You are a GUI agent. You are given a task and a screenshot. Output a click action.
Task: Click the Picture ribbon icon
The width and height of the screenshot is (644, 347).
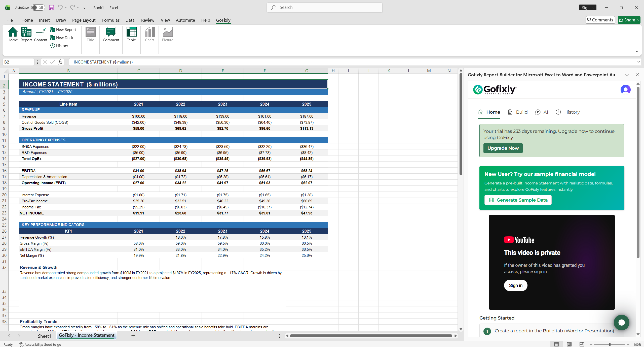[x=168, y=35]
